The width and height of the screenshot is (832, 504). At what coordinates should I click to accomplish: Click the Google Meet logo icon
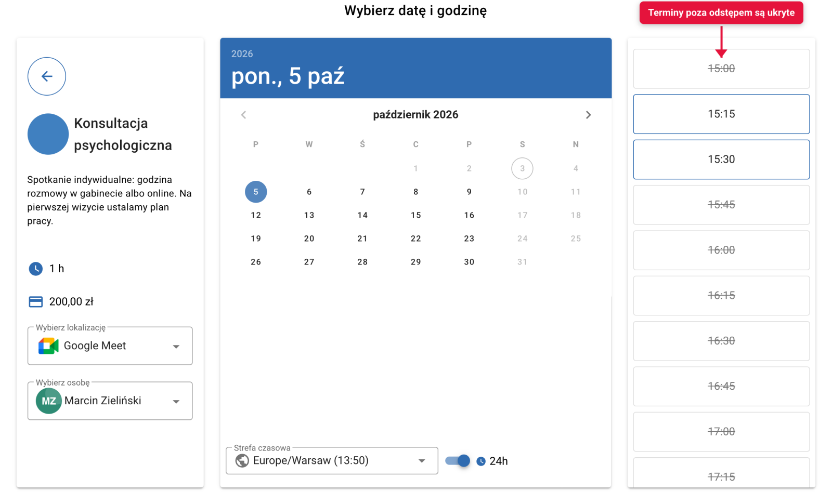point(48,346)
